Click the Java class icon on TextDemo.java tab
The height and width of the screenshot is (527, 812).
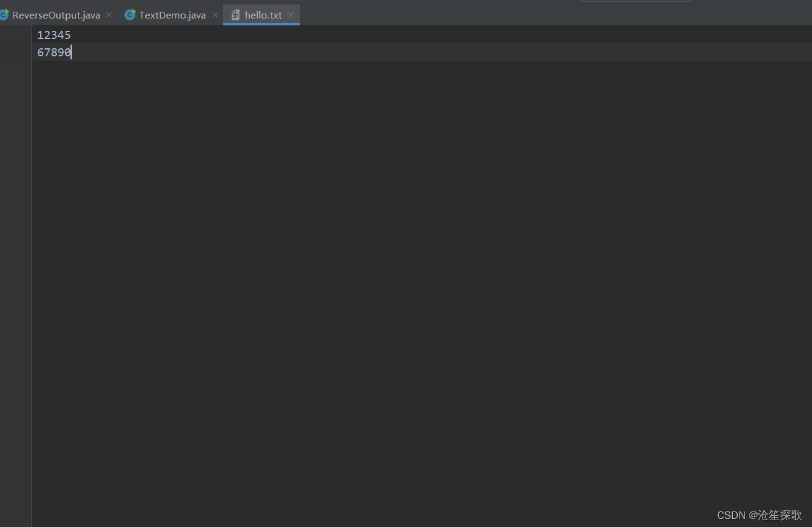(129, 14)
